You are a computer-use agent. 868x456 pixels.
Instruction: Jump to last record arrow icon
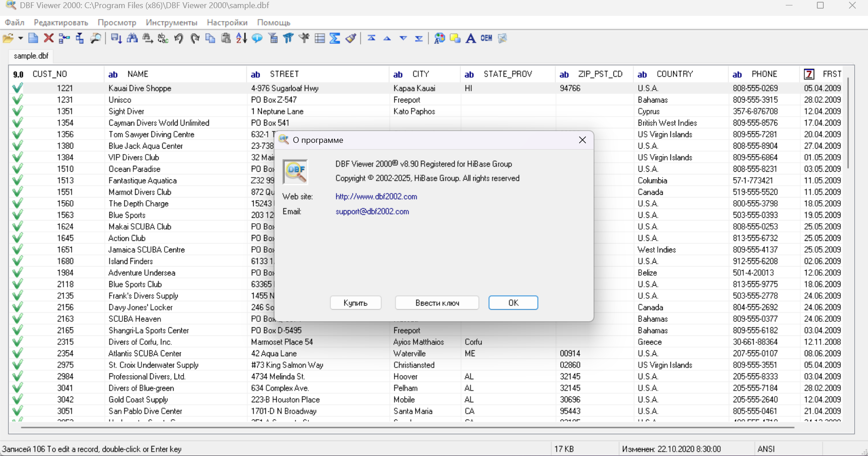tap(419, 38)
